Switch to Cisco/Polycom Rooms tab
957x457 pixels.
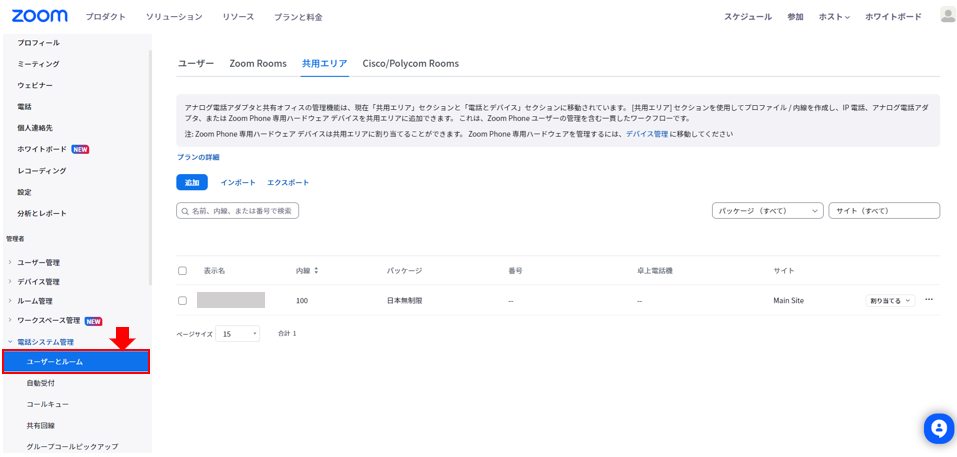tap(410, 63)
